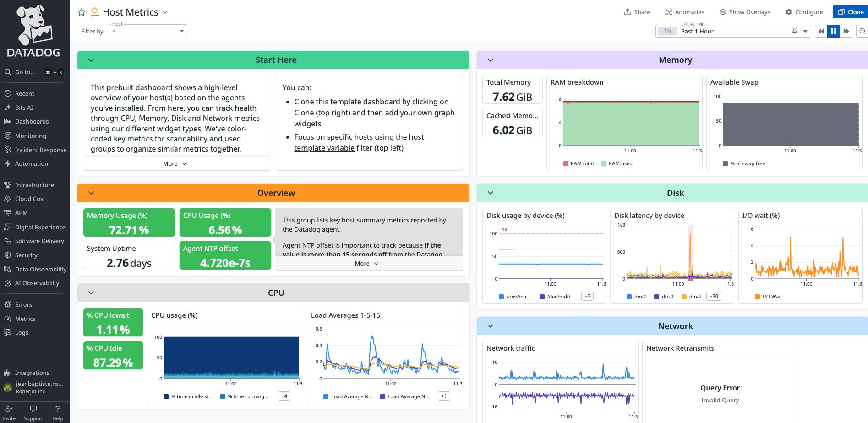Clone this dashboard with the Clone button

click(x=851, y=12)
